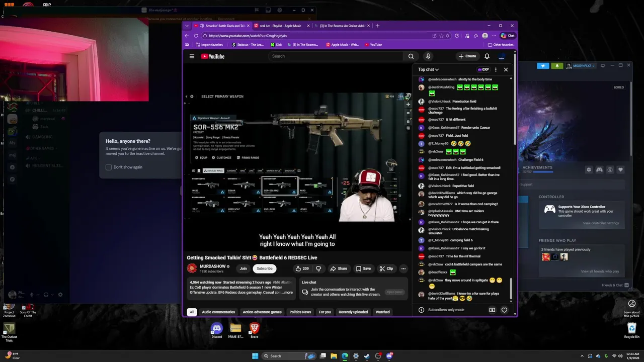Select Audio commentaries filter chip
The height and width of the screenshot is (362, 644).
click(x=218, y=312)
